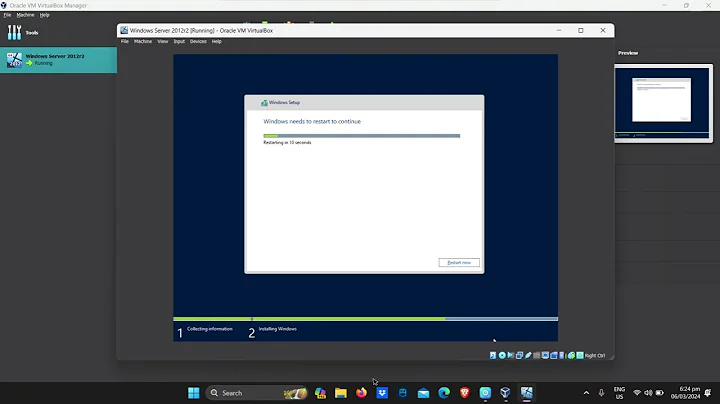Launch Brave browser from the taskbar
The image size is (720, 404).
465,393
